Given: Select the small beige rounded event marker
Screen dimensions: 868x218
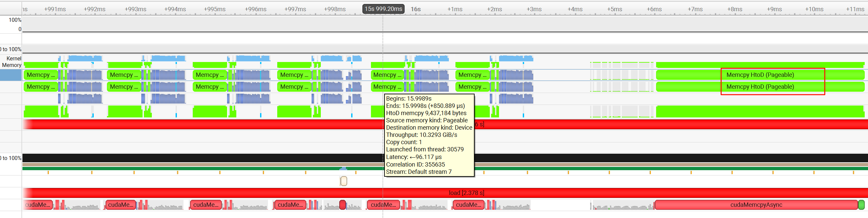Looking at the screenshot, I should point(343,181).
